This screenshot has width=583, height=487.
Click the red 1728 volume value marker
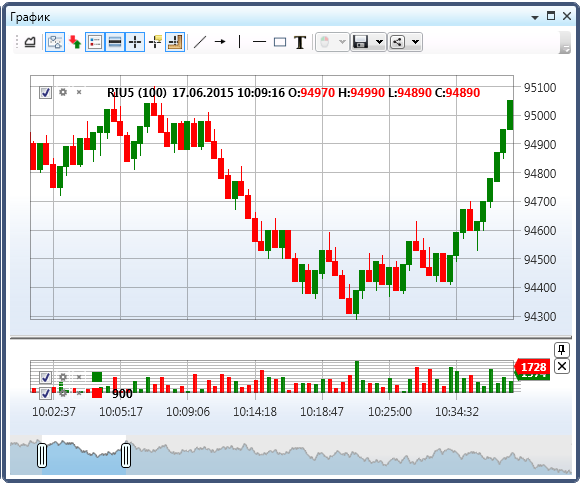pos(532,367)
